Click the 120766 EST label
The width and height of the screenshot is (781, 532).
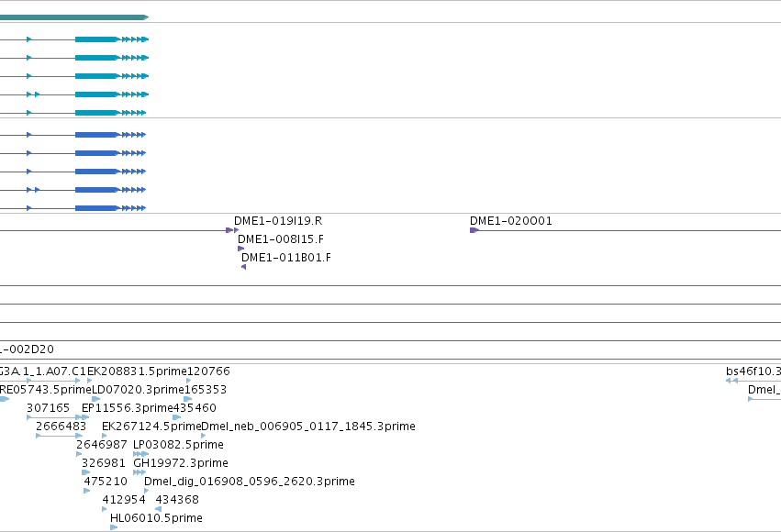click(x=208, y=371)
